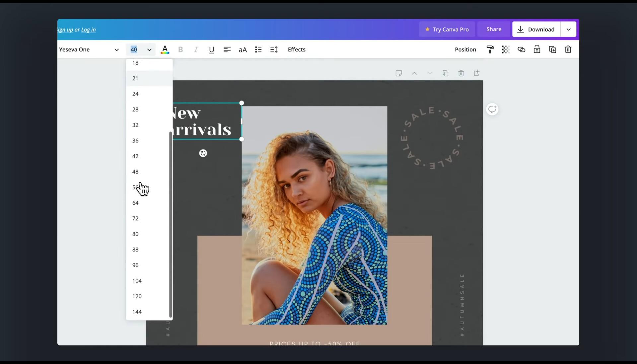Toggle bold formatting
The width and height of the screenshot is (637, 364).
180,50
